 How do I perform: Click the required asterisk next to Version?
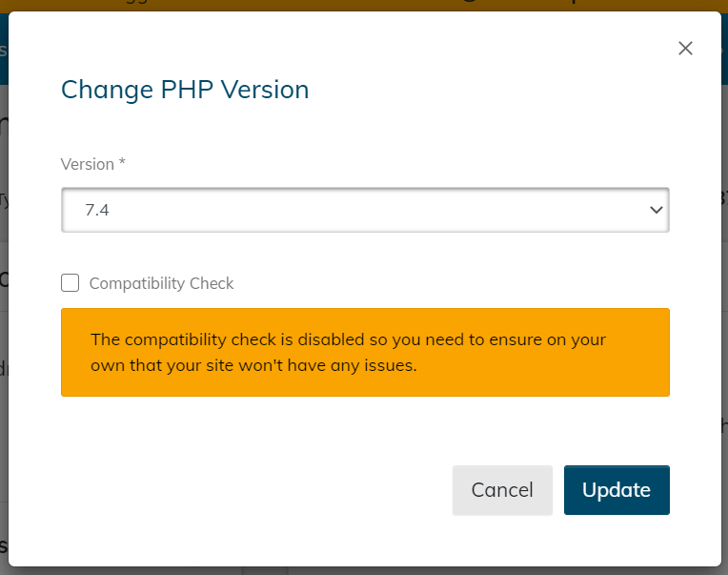pos(122,161)
